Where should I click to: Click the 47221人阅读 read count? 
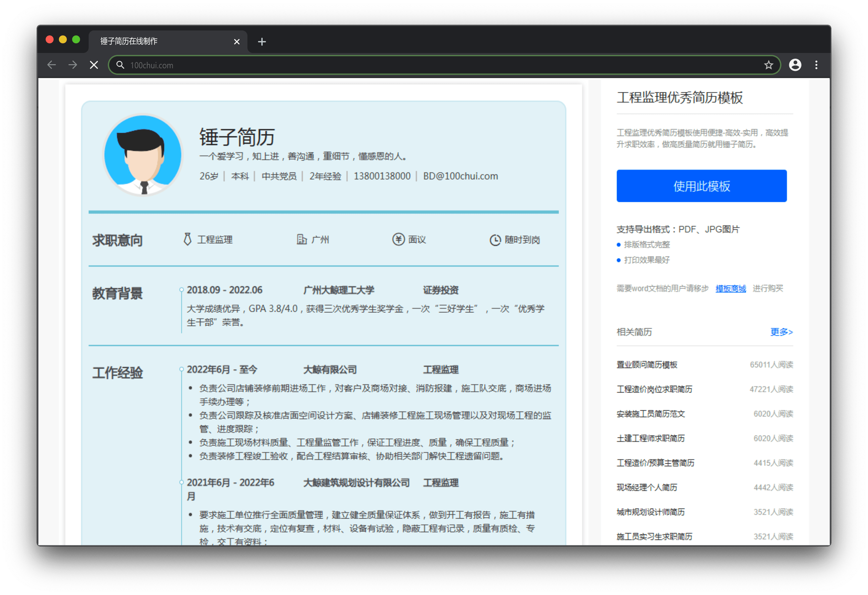click(771, 389)
